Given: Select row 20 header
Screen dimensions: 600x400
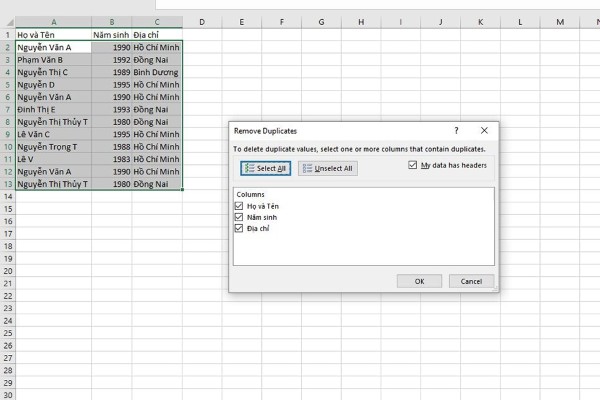Looking at the screenshot, I should tap(8, 271).
